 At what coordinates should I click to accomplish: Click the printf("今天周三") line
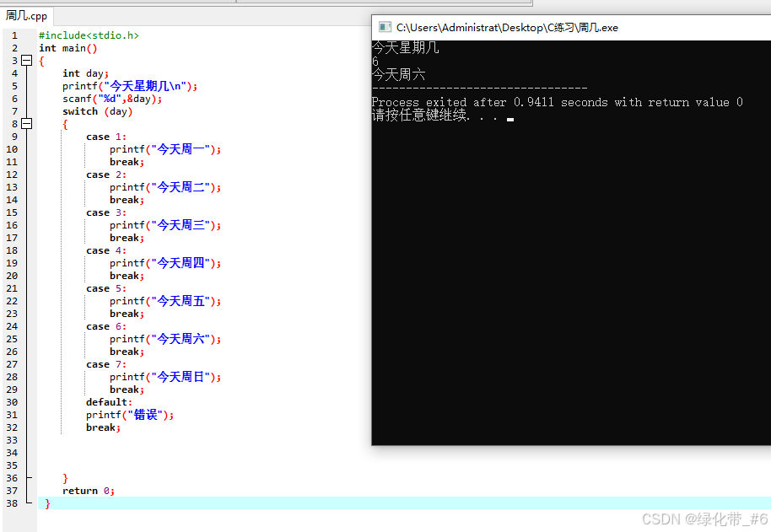click(x=165, y=225)
